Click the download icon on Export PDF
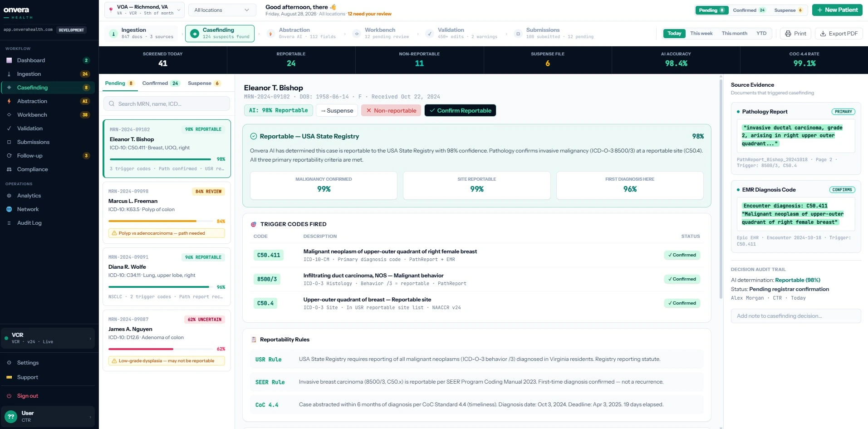 823,34
